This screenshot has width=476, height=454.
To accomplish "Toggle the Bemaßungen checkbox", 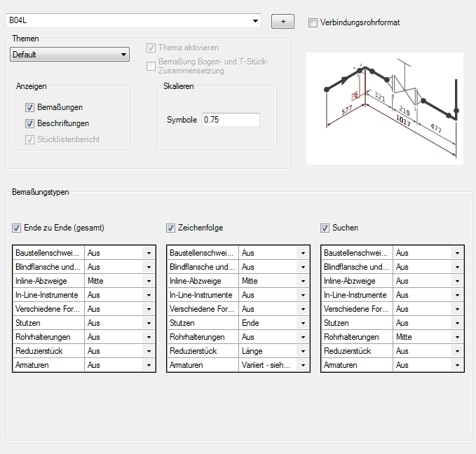I will point(29,107).
